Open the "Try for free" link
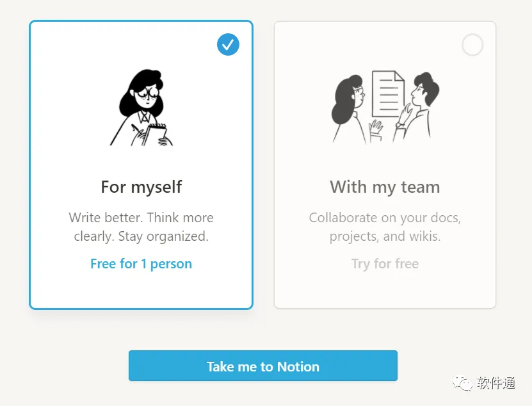 (385, 264)
